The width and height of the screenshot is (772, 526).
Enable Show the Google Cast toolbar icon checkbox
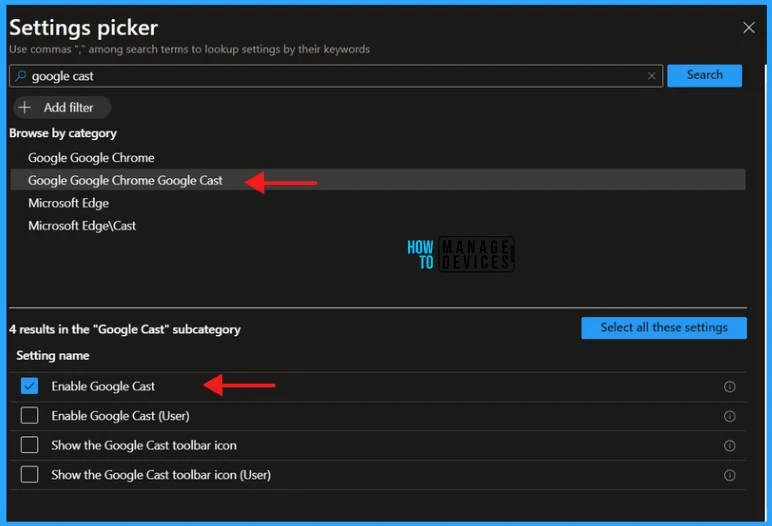(x=30, y=445)
